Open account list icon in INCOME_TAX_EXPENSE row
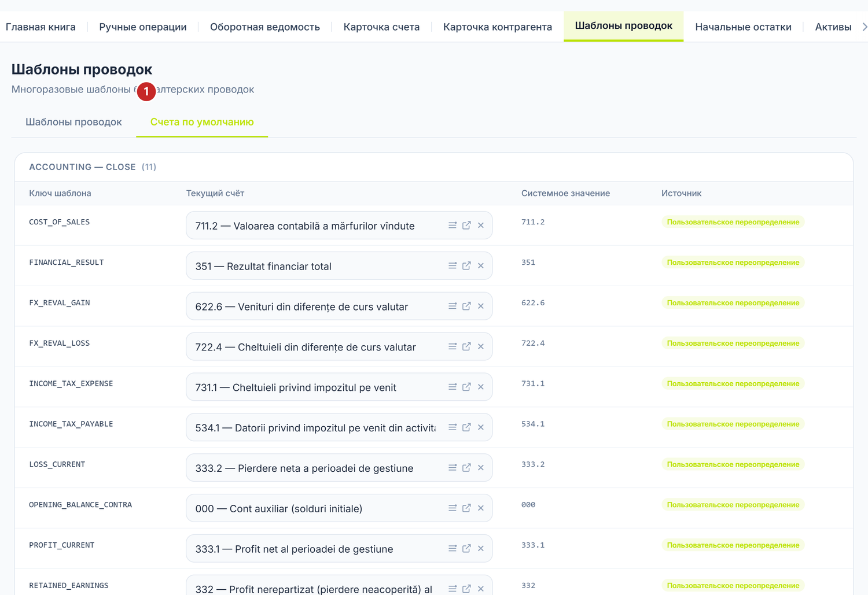This screenshot has width=868, height=595. pos(453,387)
